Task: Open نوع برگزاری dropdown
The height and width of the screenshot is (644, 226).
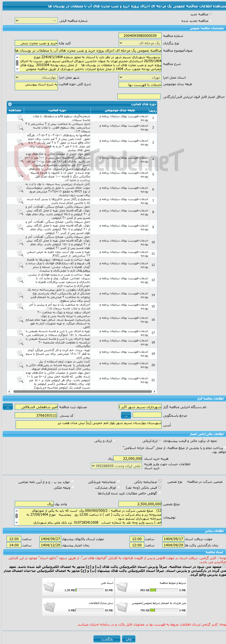Action: click(x=140, y=43)
